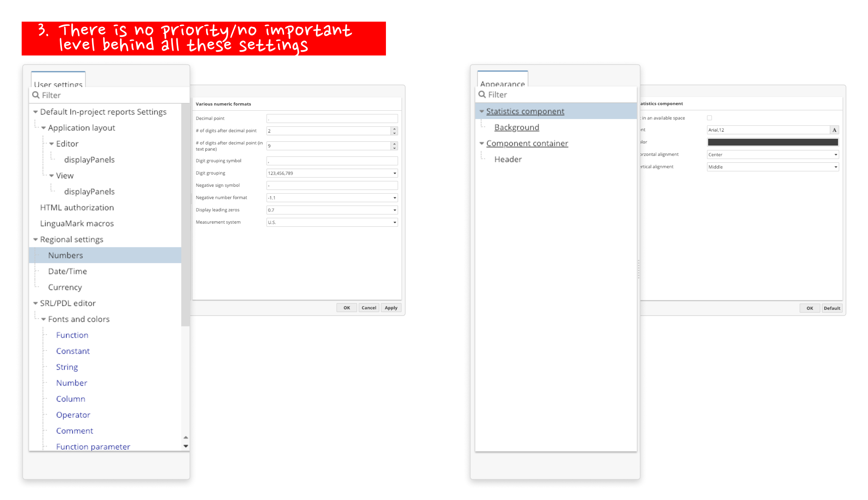Click the User settings tab

tap(58, 82)
